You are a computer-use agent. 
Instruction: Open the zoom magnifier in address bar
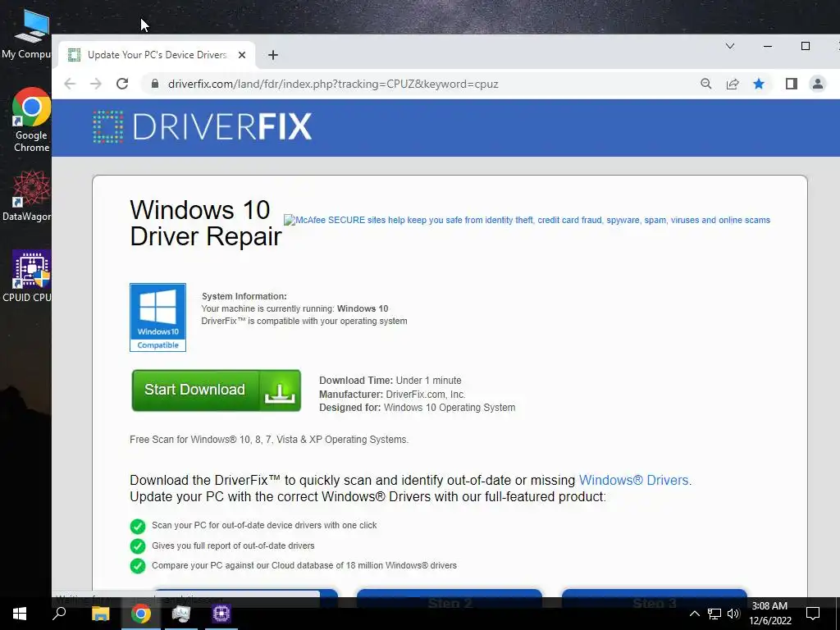tap(706, 84)
